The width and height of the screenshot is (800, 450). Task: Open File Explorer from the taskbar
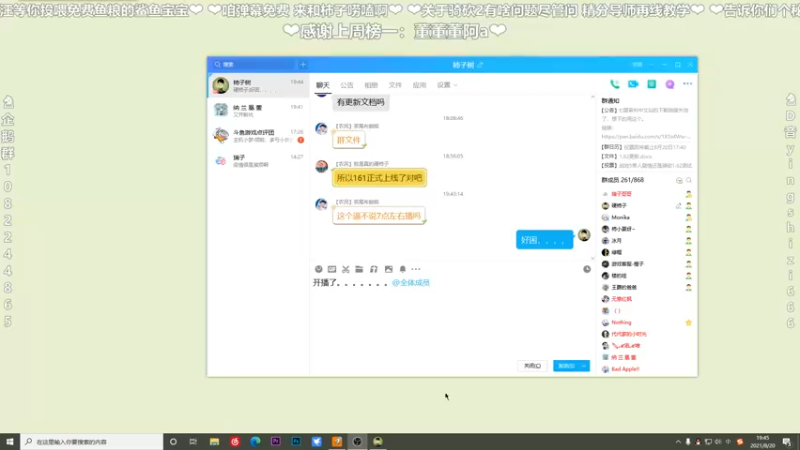coord(214,441)
